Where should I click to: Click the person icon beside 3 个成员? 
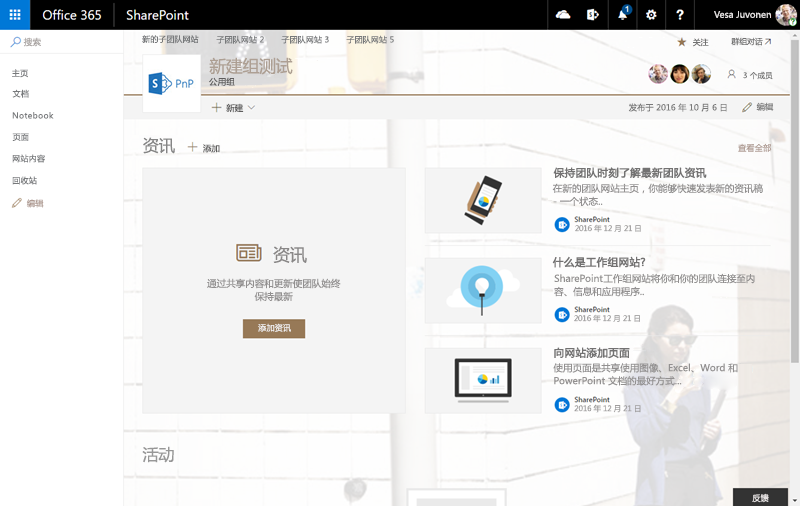pos(731,74)
